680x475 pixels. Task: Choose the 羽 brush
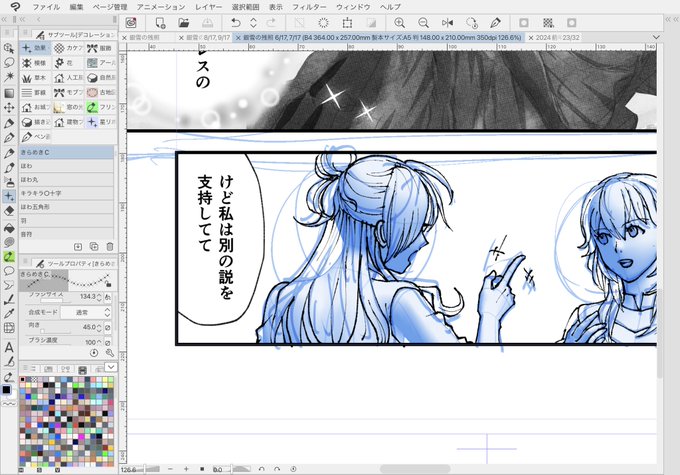tap(66, 220)
